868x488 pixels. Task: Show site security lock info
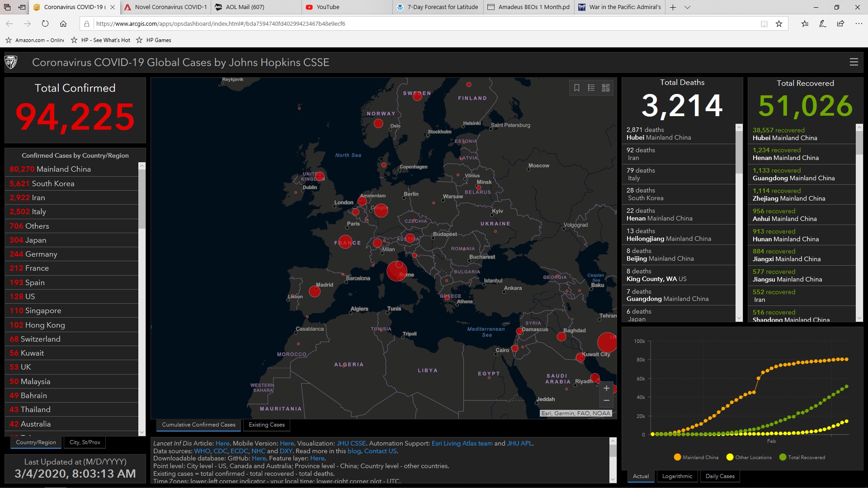point(87,24)
